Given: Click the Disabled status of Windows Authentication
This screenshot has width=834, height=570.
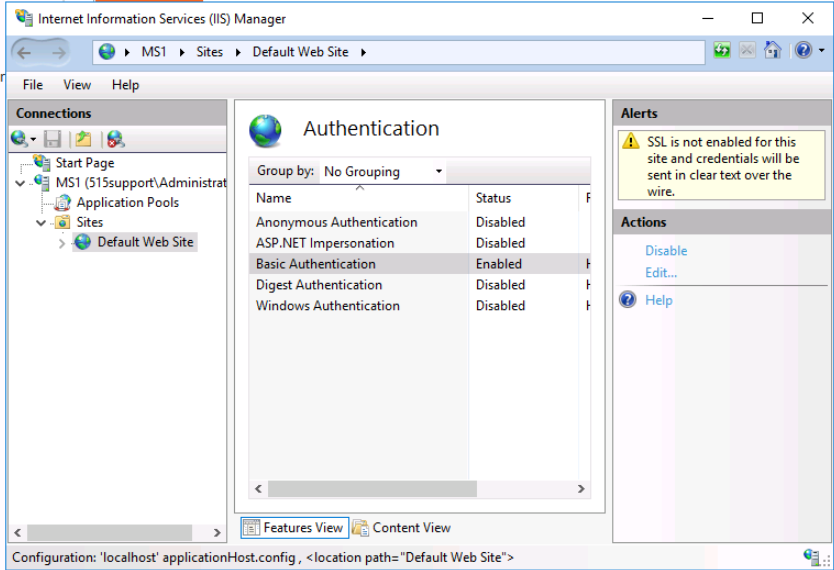Looking at the screenshot, I should click(500, 306).
